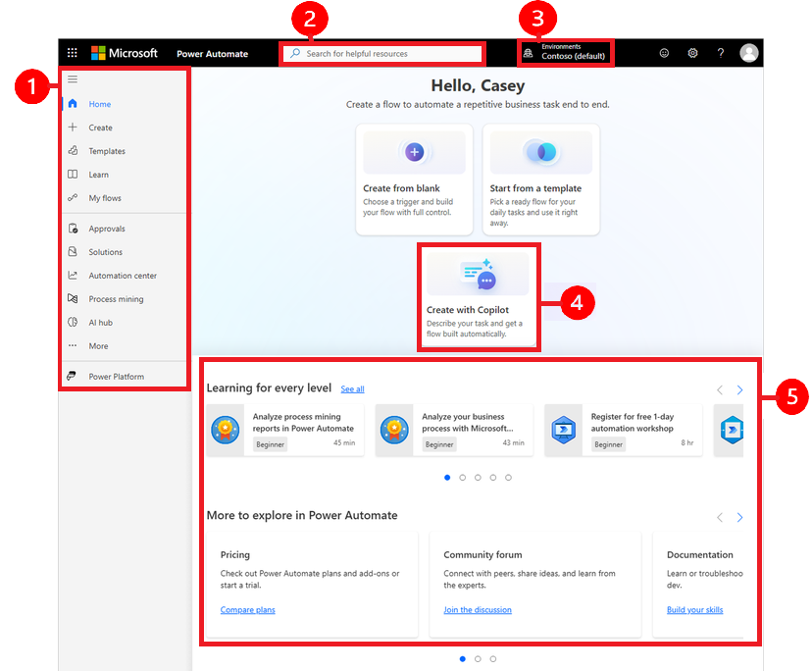This screenshot has height=671, width=812.
Task: Go to previous More to explore page
Action: 720,517
